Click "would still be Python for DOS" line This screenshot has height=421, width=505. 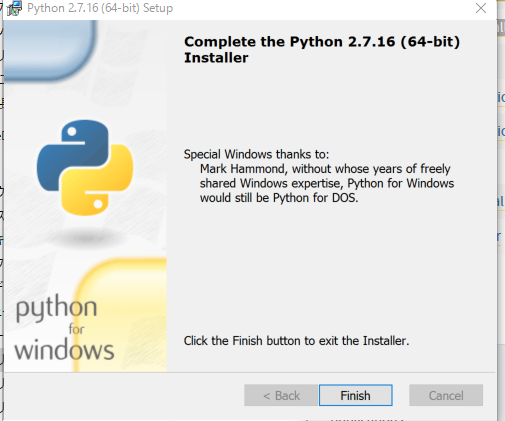click(x=279, y=198)
